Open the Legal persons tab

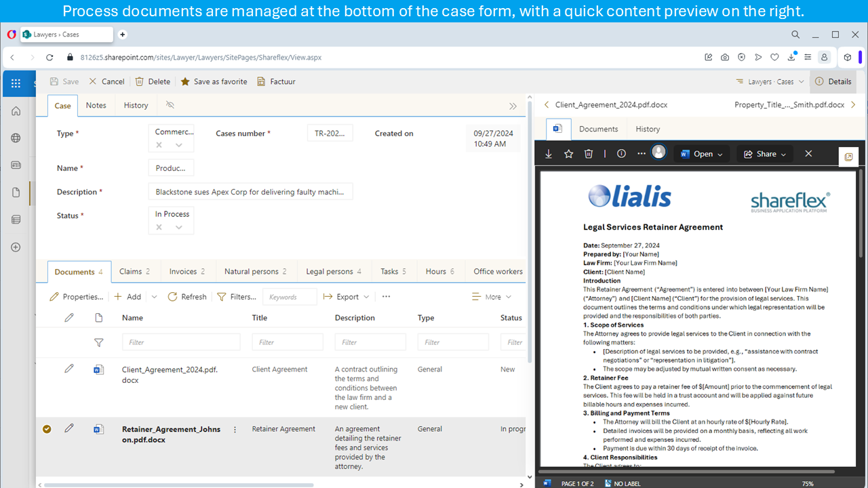pos(334,271)
